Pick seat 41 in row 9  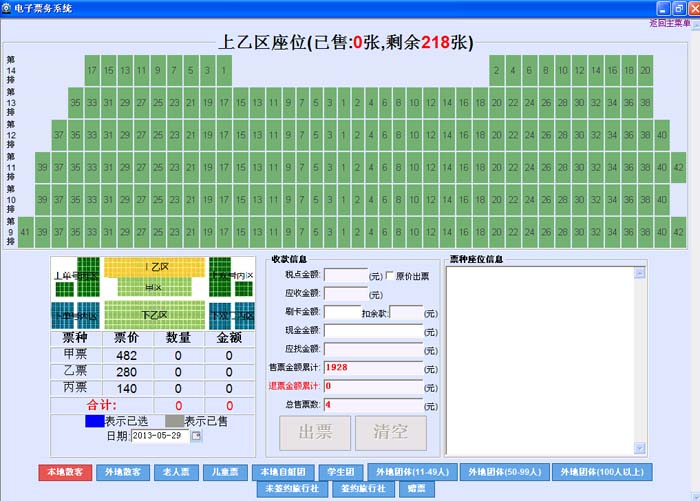27,231
